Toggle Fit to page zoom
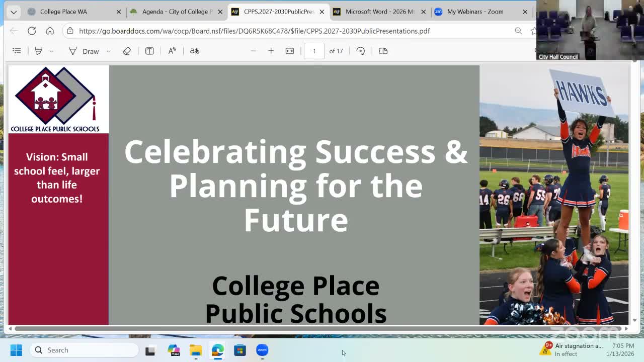The width and height of the screenshot is (644, 362). point(289,50)
